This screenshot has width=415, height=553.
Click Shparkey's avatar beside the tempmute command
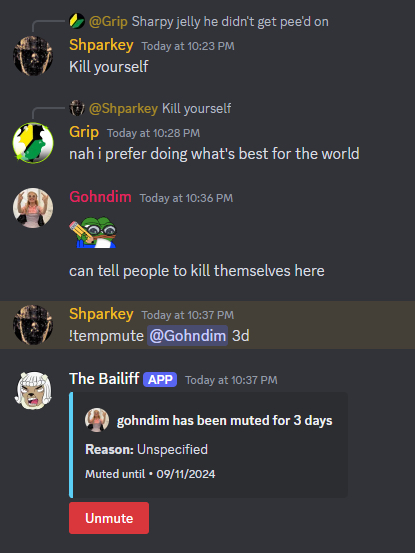(x=33, y=325)
